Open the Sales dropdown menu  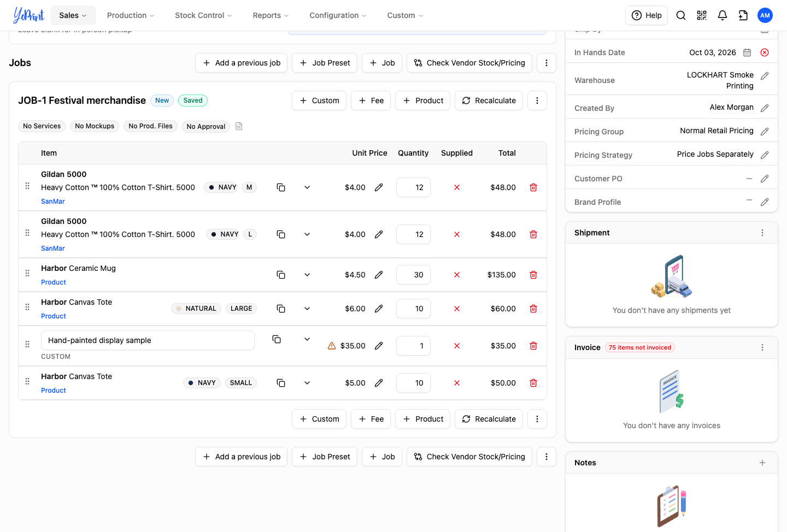73,15
